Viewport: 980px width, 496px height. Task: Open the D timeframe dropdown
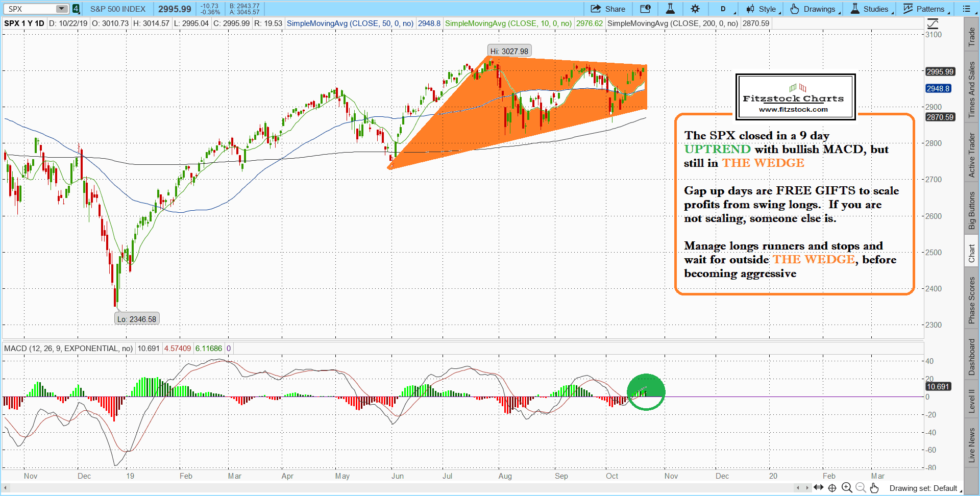(x=724, y=9)
